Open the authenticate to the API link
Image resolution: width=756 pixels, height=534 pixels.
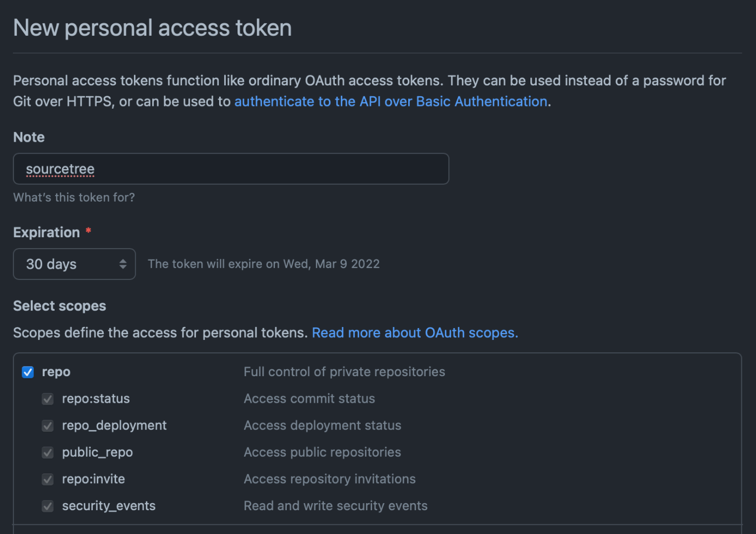(391, 102)
